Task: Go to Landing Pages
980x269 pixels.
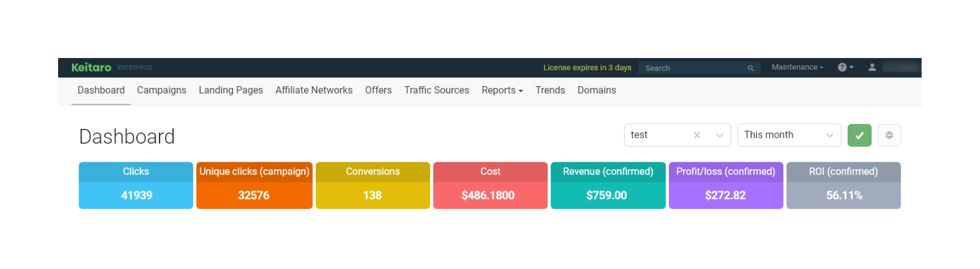Action: coord(231,90)
